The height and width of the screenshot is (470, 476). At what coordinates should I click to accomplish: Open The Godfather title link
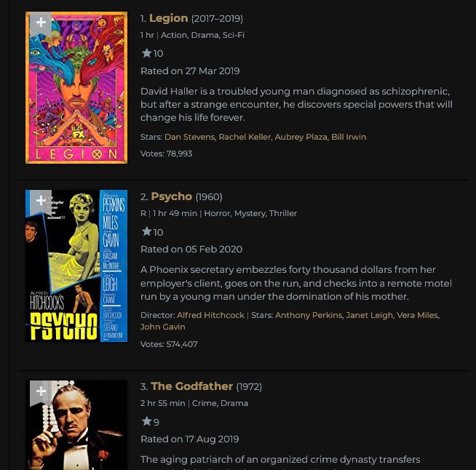click(x=192, y=386)
